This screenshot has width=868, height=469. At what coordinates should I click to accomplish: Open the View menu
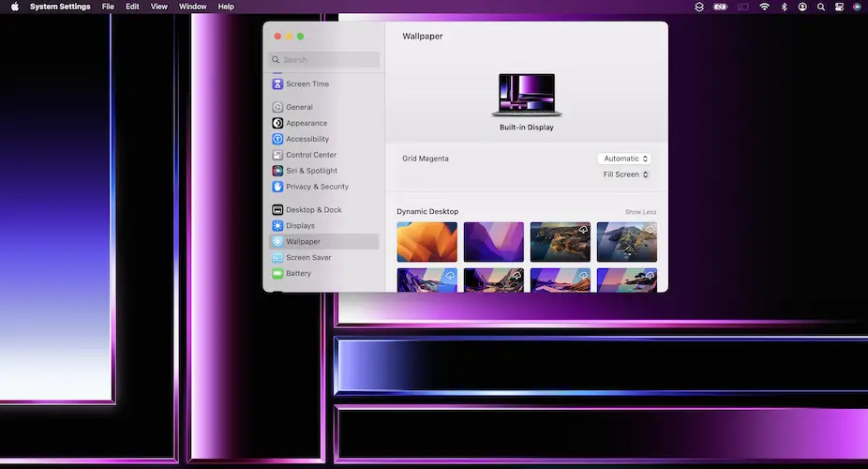159,7
